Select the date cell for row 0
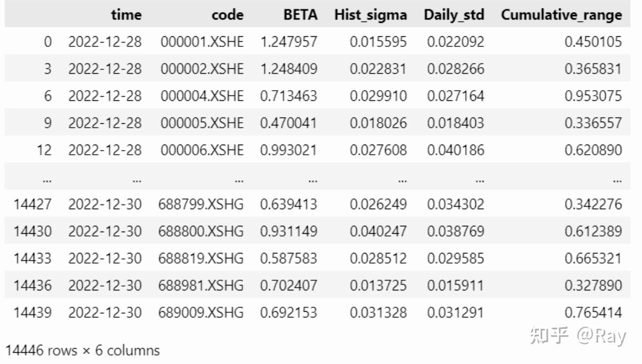Image resolution: width=642 pixels, height=364 pixels. pyautogui.click(x=105, y=42)
